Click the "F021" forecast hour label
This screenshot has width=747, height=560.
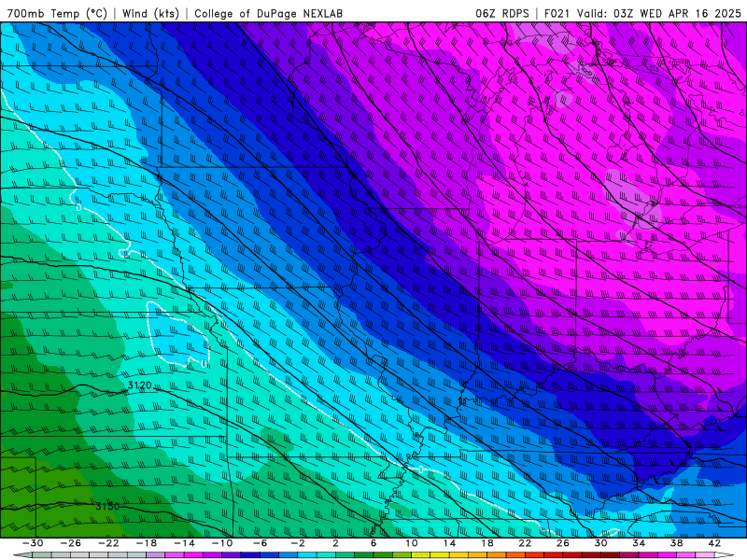tap(557, 13)
